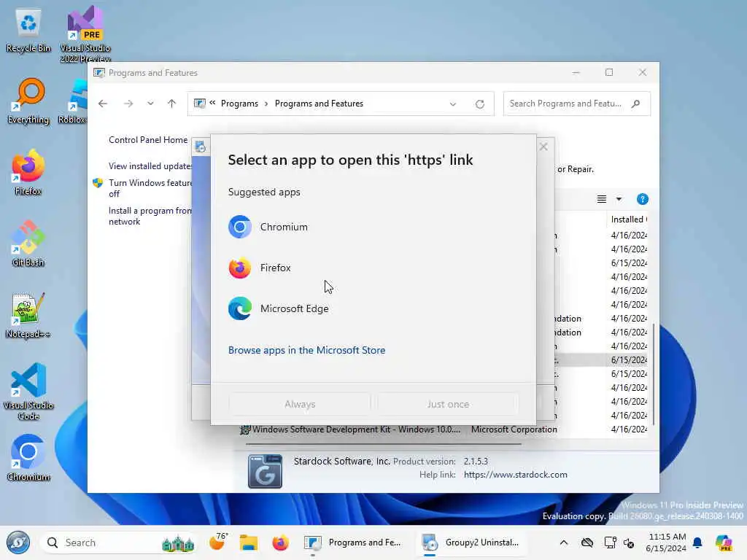Expand the address bar history dropdown
747x560 pixels.
(x=452, y=104)
